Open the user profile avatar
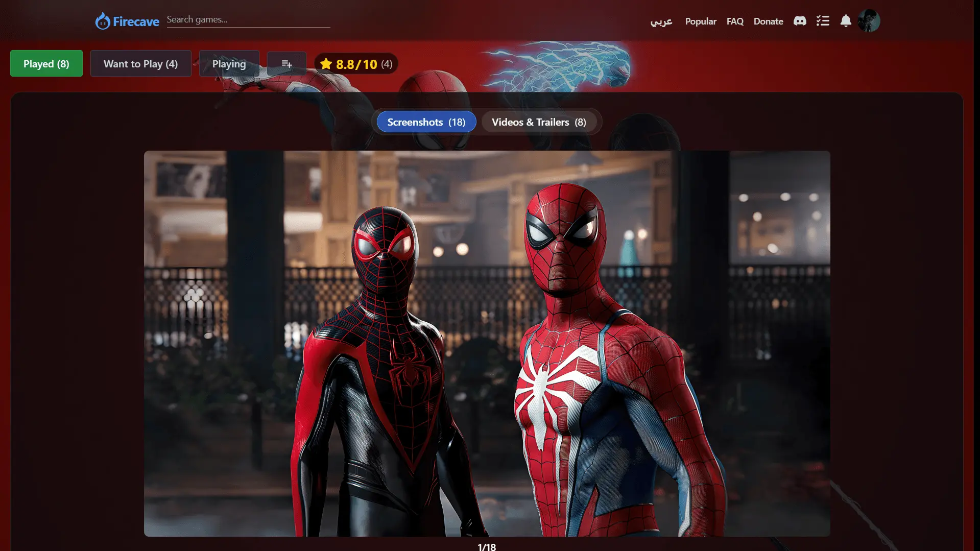The height and width of the screenshot is (551, 980). (x=869, y=21)
